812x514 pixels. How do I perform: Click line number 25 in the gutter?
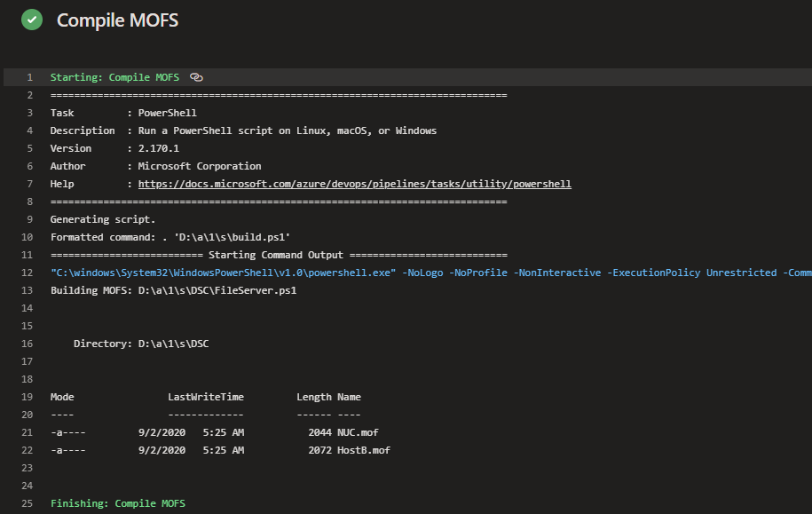(x=27, y=503)
